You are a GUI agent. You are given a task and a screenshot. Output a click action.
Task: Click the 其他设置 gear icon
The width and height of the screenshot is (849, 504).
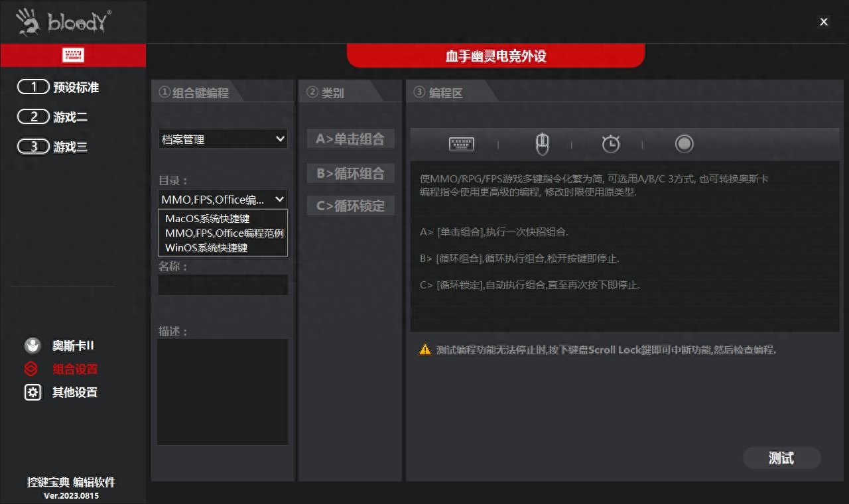click(33, 393)
